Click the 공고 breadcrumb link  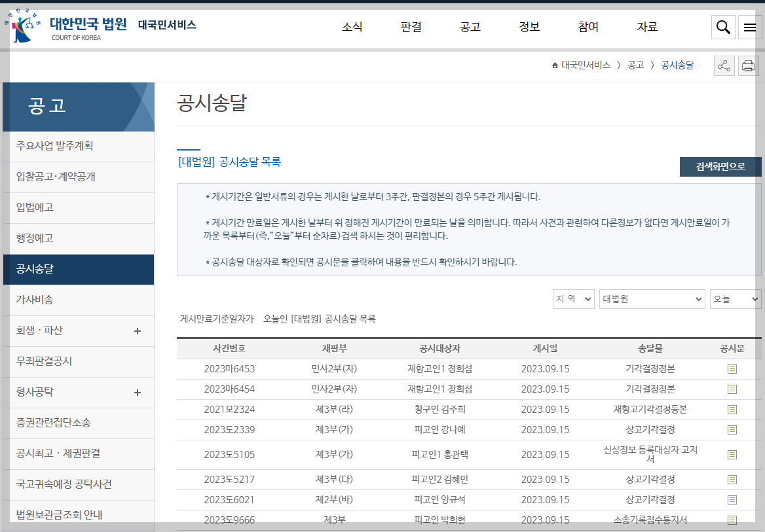pos(635,65)
